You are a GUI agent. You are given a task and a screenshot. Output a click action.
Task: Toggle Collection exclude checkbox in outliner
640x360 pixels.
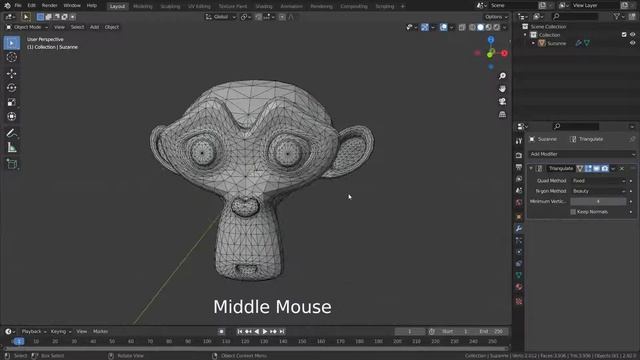(624, 35)
